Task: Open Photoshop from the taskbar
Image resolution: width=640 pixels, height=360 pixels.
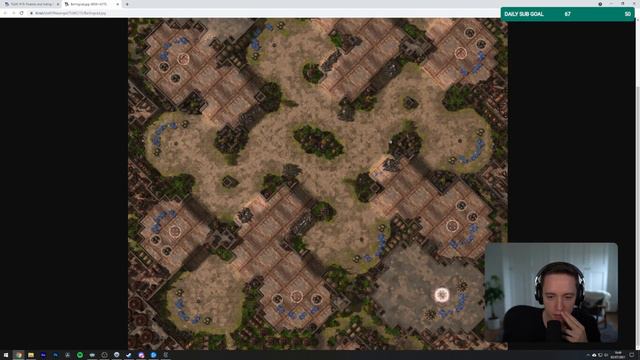Action: click(x=56, y=355)
